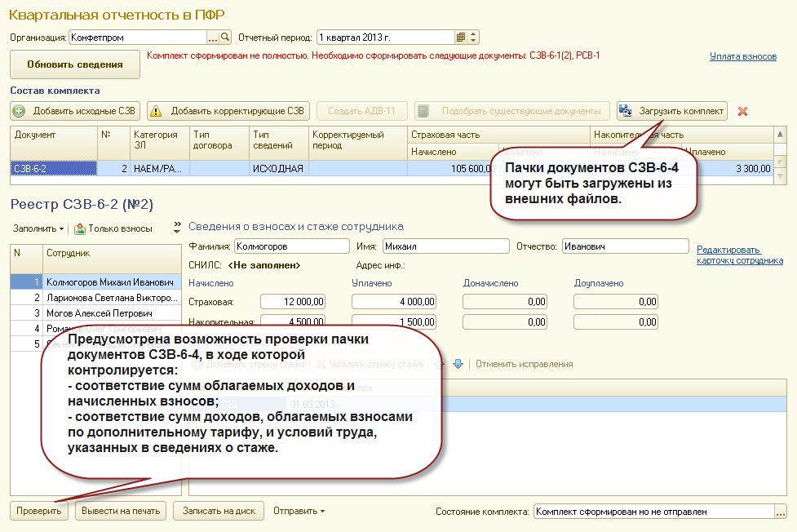Screen dimensions: 797x532
Task: Expand the double-chevron panel toggle
Action: [177, 227]
